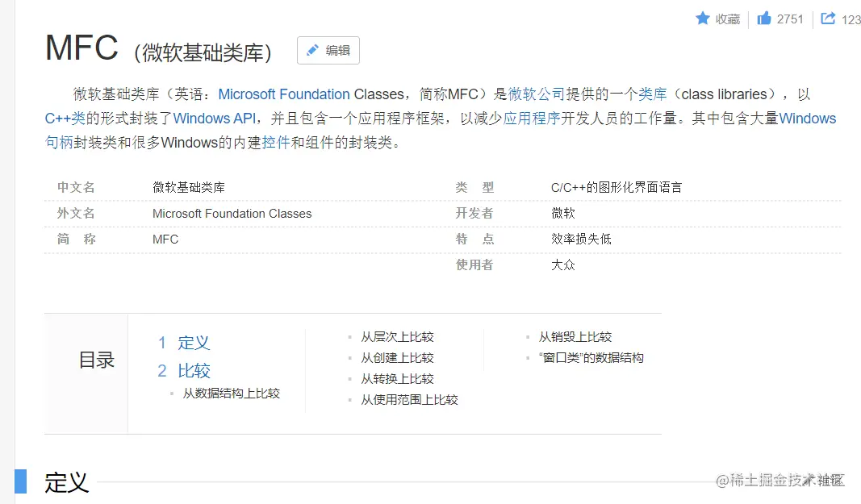
Task: Open the Windows API link
Action: 215,119
